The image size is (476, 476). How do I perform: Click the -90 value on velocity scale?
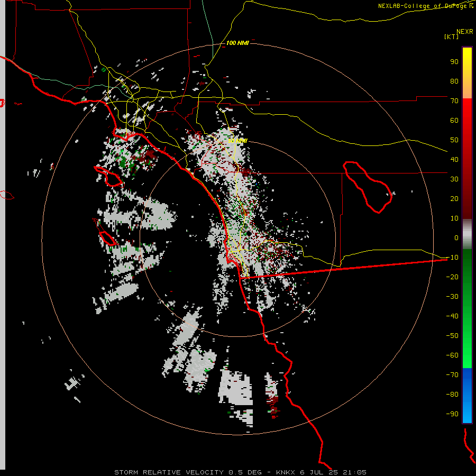coord(452,414)
